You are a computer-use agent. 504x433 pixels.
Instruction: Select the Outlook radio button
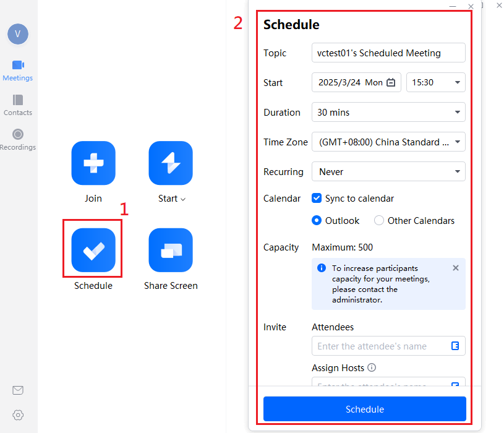(317, 220)
